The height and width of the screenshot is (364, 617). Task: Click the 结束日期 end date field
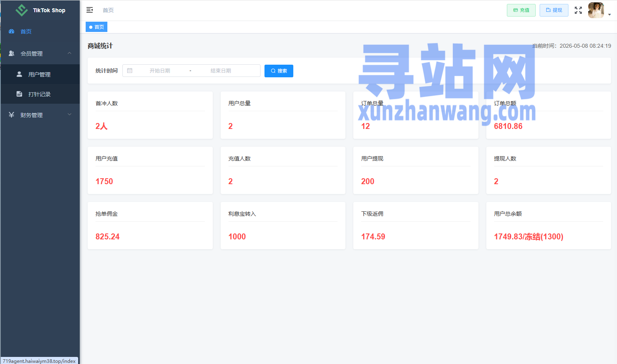[221, 71]
